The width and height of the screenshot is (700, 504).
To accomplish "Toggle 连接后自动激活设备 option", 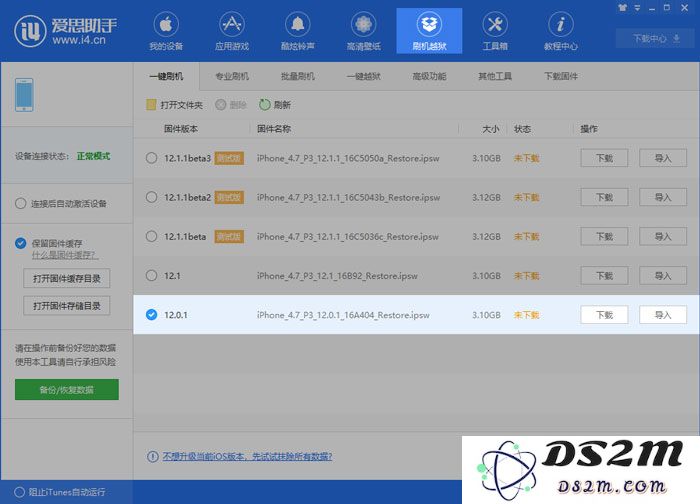I will click(21, 204).
